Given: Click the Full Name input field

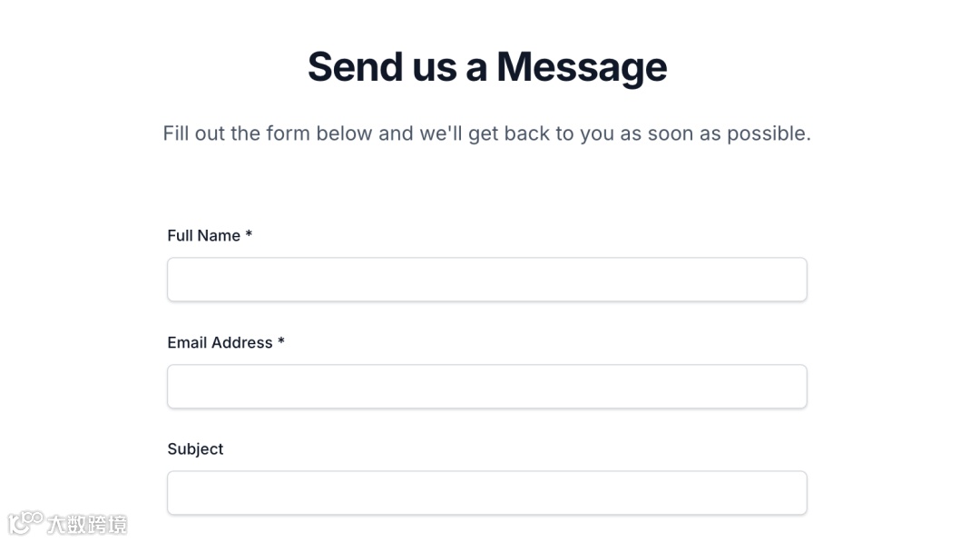Looking at the screenshot, I should click(x=486, y=280).
